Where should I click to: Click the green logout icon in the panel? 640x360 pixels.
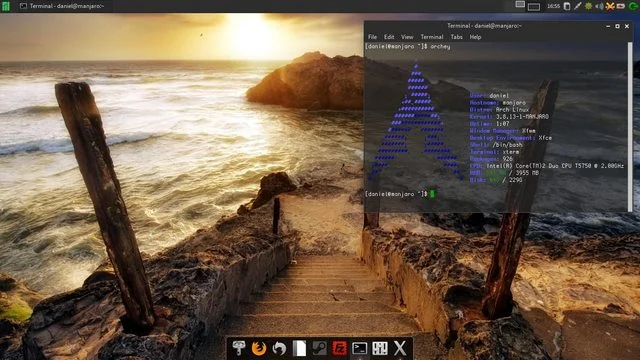[633, 6]
